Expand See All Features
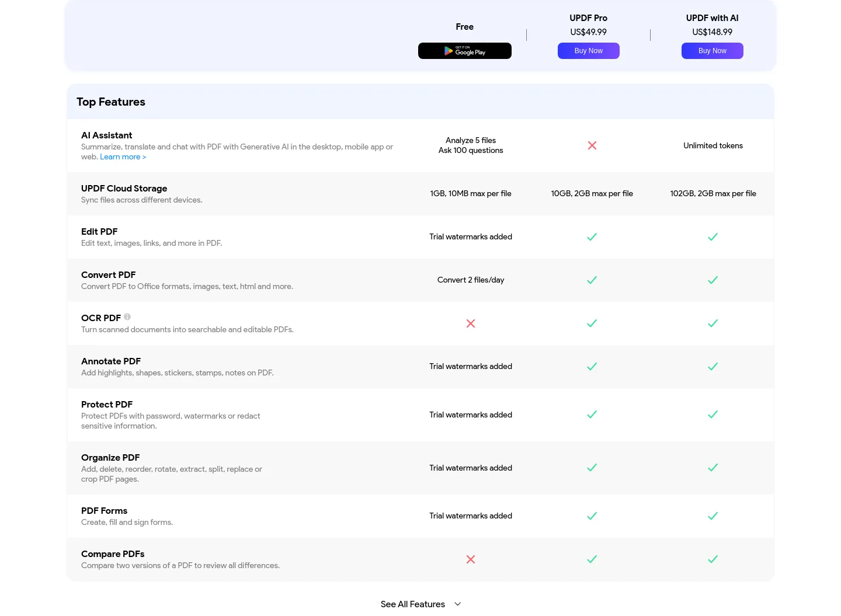 pyautogui.click(x=420, y=604)
